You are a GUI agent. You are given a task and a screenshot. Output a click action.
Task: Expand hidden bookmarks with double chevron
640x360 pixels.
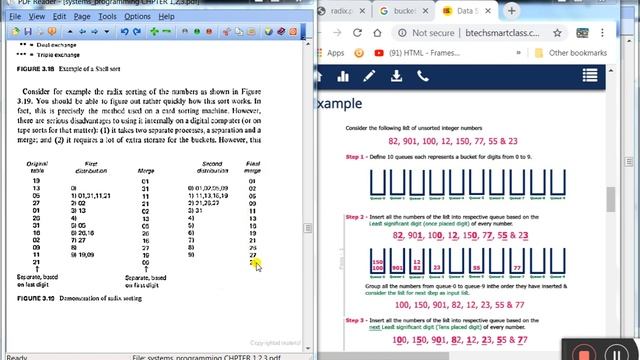(518, 53)
